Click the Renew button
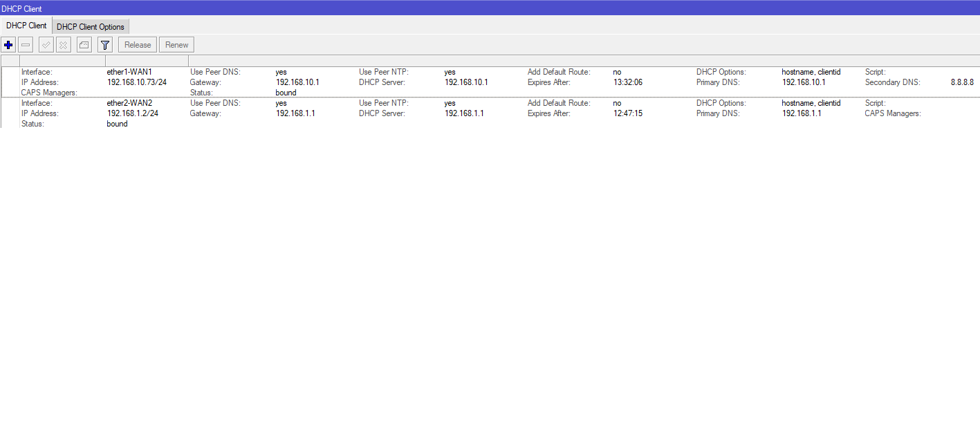Viewport: 980px width, 448px height. coord(176,45)
